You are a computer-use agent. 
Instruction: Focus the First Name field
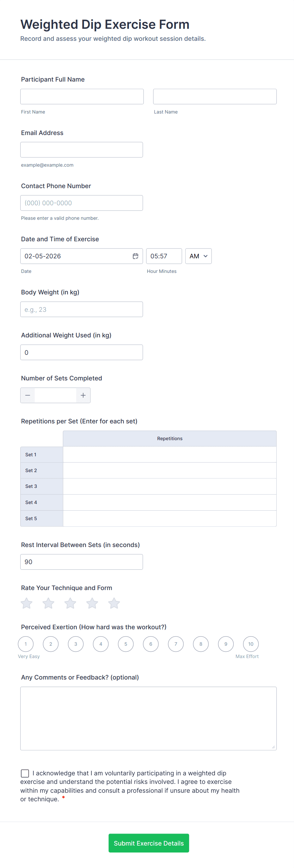click(82, 97)
